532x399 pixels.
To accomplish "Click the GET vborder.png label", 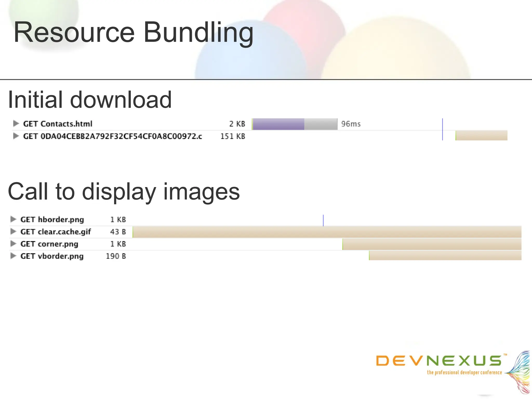I will [x=52, y=256].
